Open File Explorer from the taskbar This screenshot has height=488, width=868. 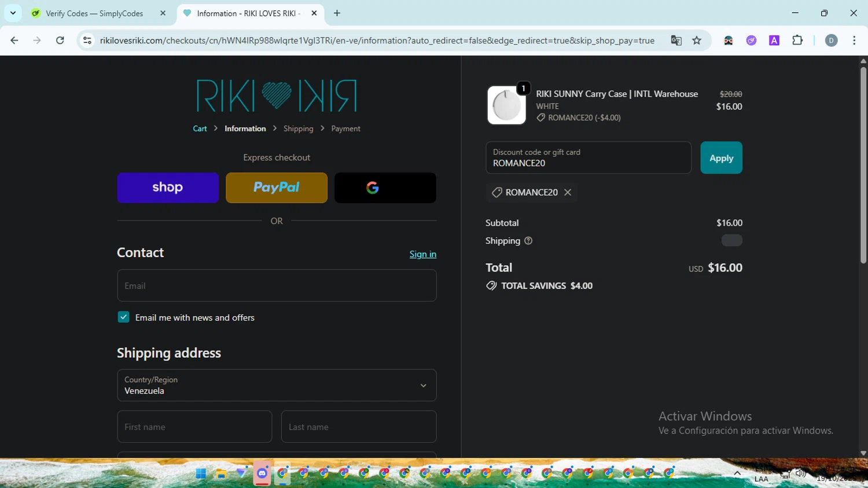tap(221, 474)
